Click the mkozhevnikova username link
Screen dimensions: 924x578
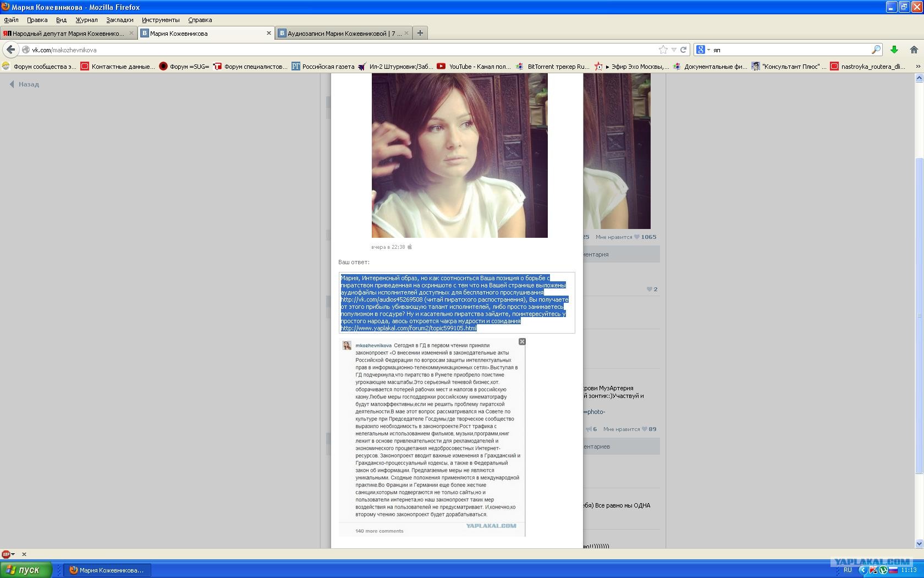click(x=373, y=346)
